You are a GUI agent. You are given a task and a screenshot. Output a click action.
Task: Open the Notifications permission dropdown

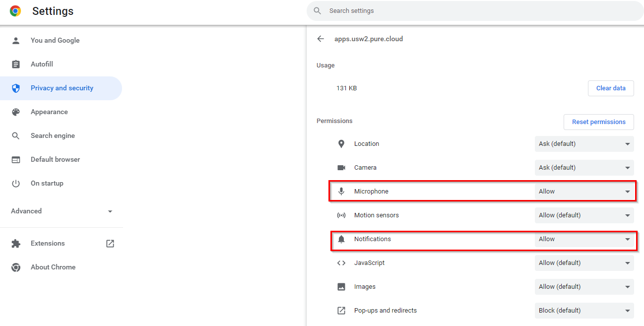(584, 239)
